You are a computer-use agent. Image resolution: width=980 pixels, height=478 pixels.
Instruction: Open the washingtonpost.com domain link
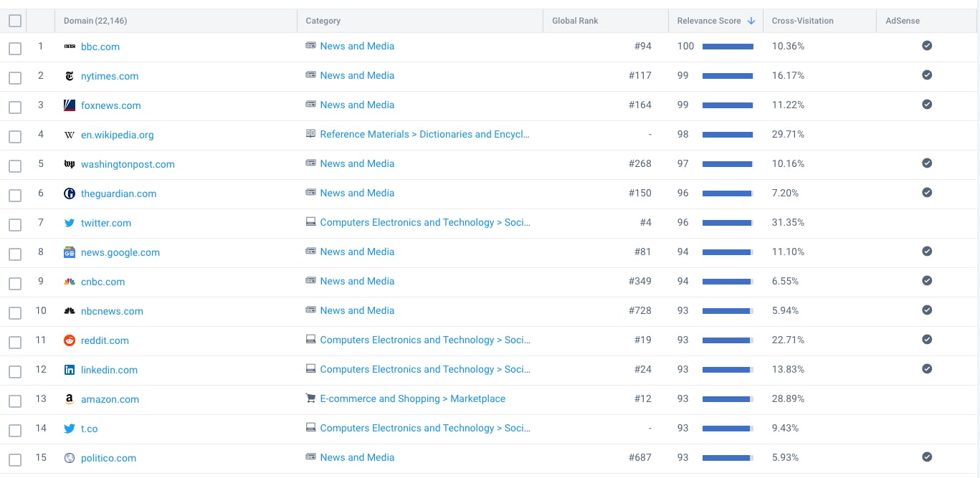click(x=128, y=164)
